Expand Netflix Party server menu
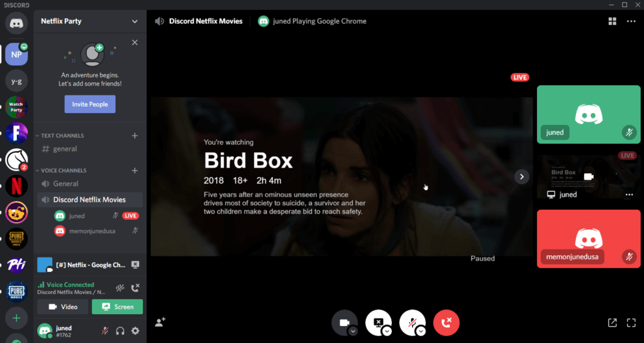Viewport: 644px width, 343px height. (135, 21)
